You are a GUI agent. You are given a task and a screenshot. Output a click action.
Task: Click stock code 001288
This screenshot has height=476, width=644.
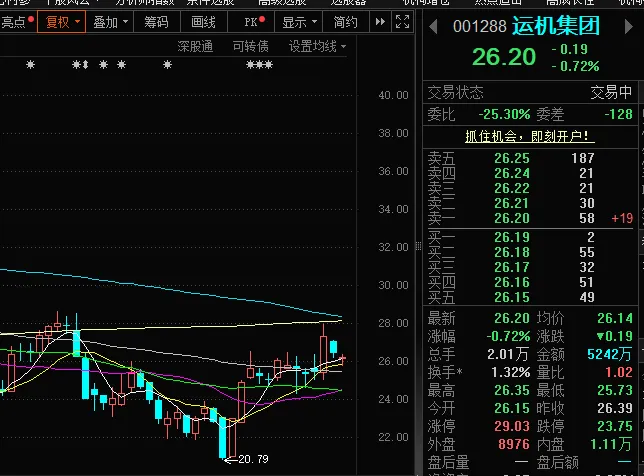point(480,27)
